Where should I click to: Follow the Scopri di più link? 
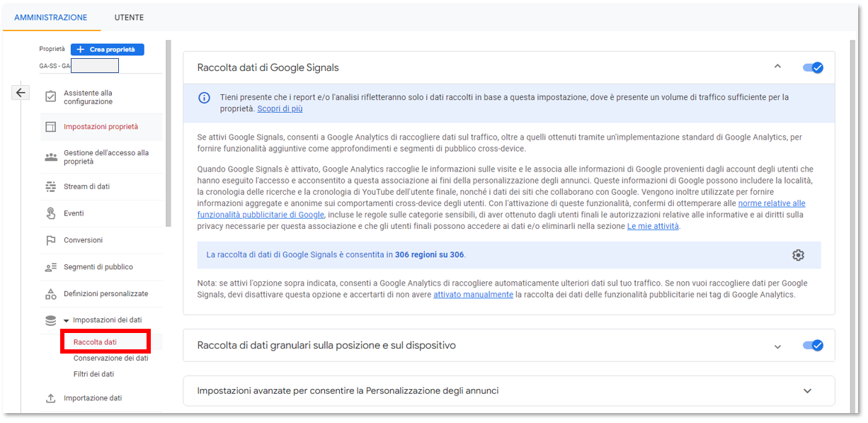tap(280, 109)
